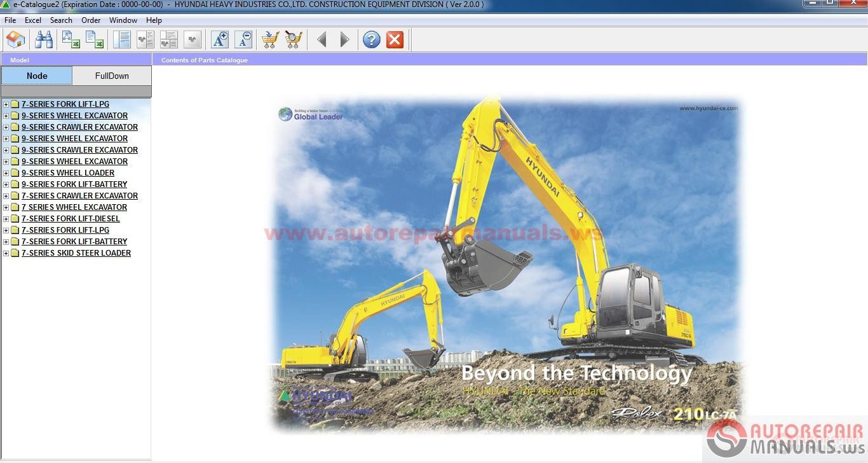Click folder icon of 7-SERIES FORK LIFT-DIESEL

15,219
